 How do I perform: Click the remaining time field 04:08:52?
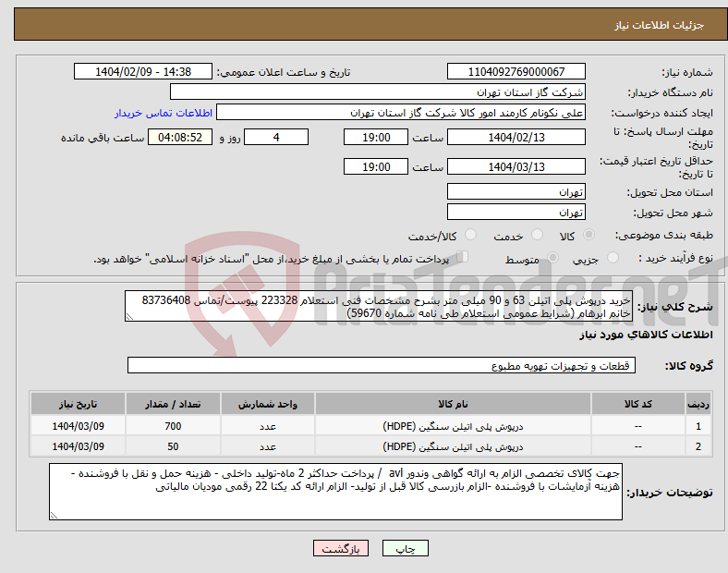point(180,137)
